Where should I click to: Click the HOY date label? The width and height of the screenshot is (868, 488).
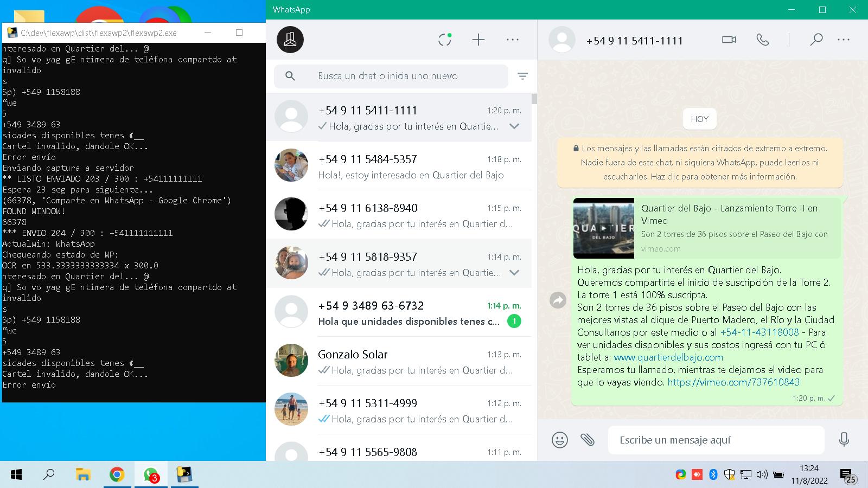pyautogui.click(x=700, y=119)
